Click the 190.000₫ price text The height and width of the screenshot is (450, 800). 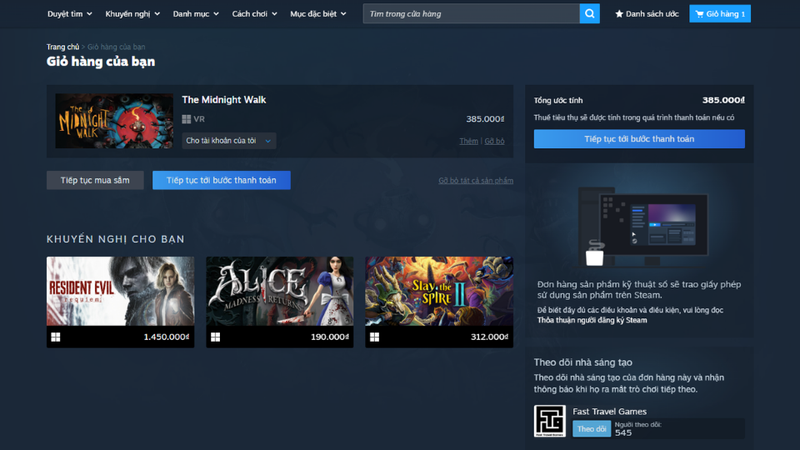point(330,337)
